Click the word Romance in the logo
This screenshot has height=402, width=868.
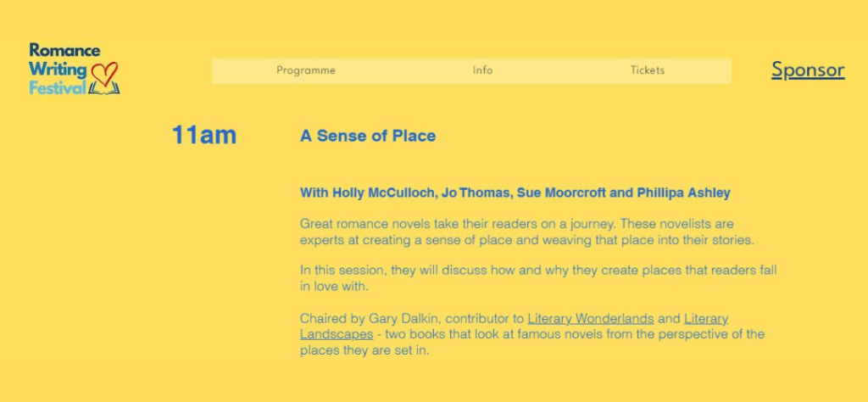tap(64, 51)
